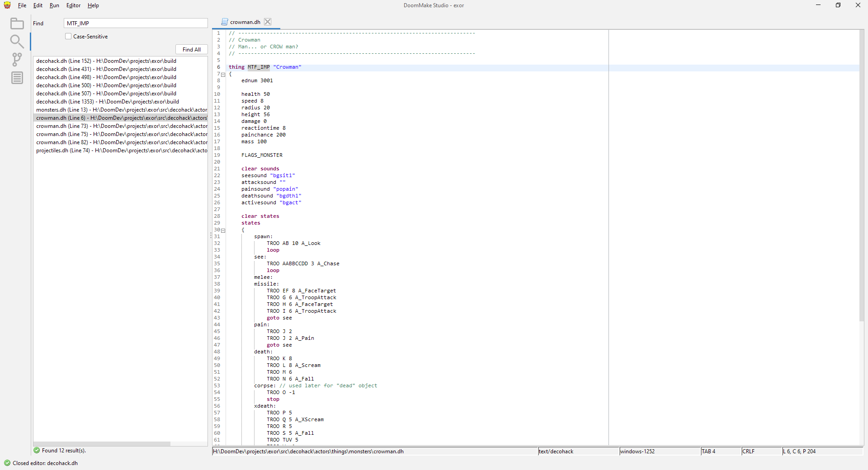Select result crowman.dh (Line 73)
The height and width of the screenshot is (470, 868).
coord(120,126)
